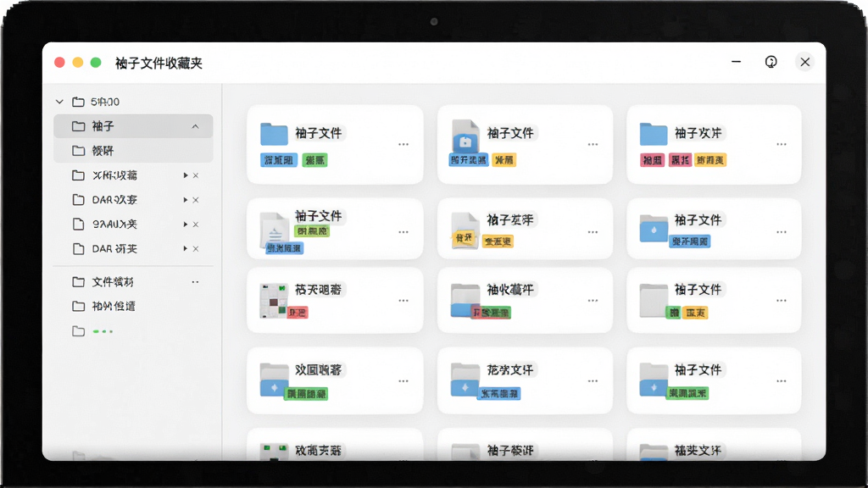This screenshot has width=868, height=488.
Task: Click the folder icon next to the green dots
Action: point(79,331)
